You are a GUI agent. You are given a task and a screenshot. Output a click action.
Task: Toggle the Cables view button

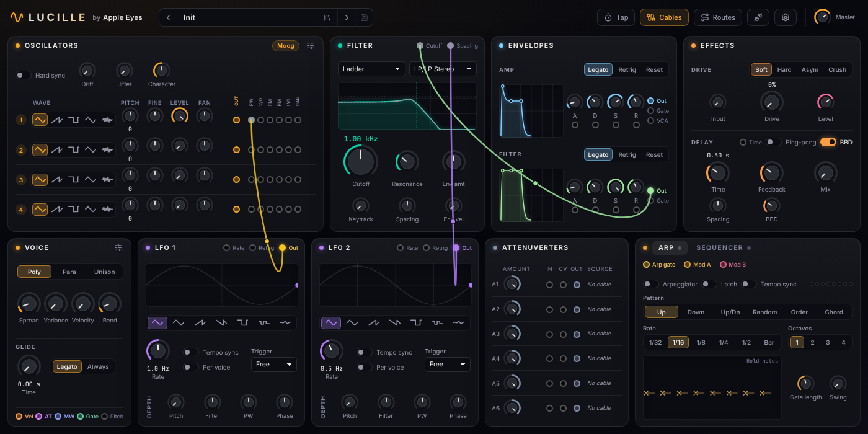coord(664,17)
